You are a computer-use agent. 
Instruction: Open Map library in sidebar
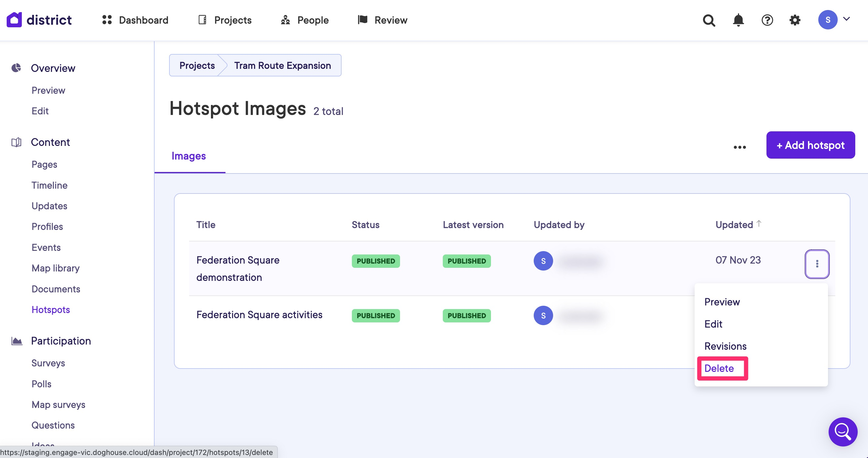tap(55, 268)
